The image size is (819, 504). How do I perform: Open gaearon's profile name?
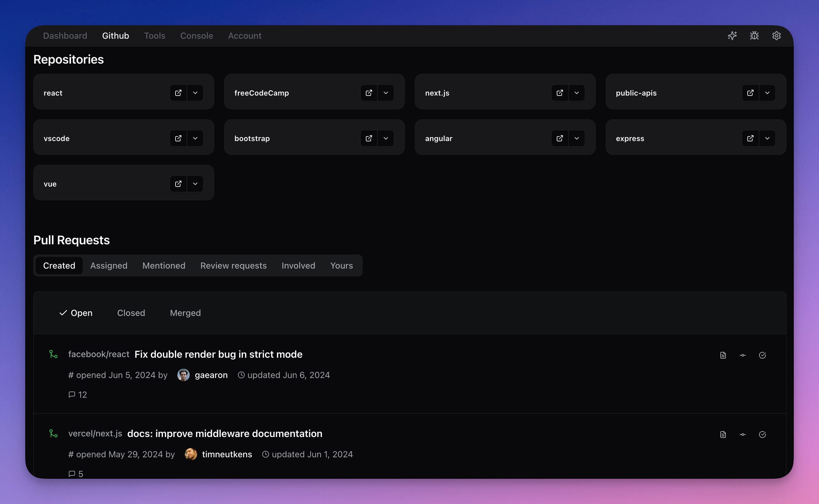[211, 375]
